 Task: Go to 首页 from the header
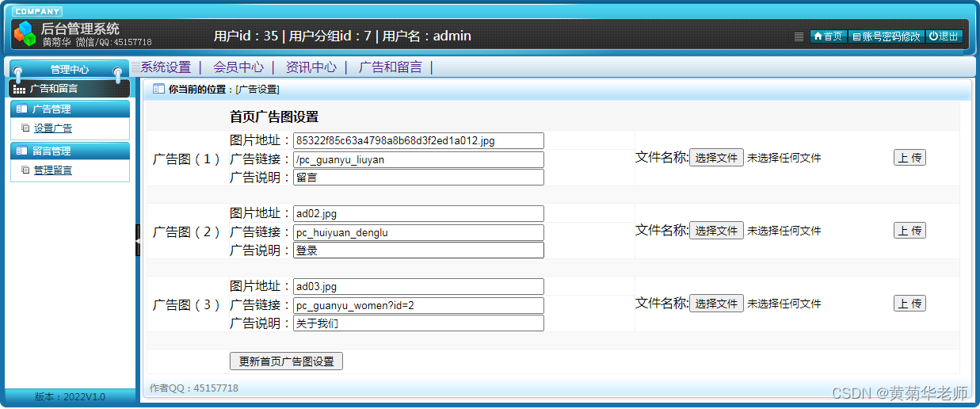coord(829,36)
